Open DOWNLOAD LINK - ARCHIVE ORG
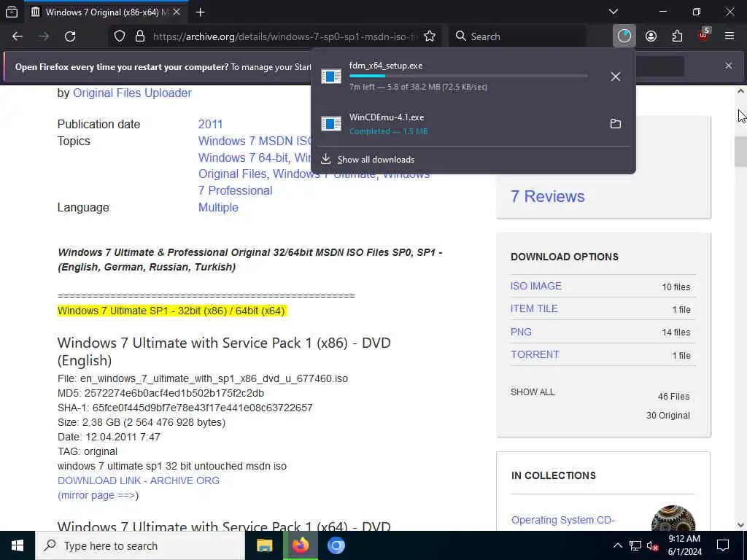 click(139, 481)
